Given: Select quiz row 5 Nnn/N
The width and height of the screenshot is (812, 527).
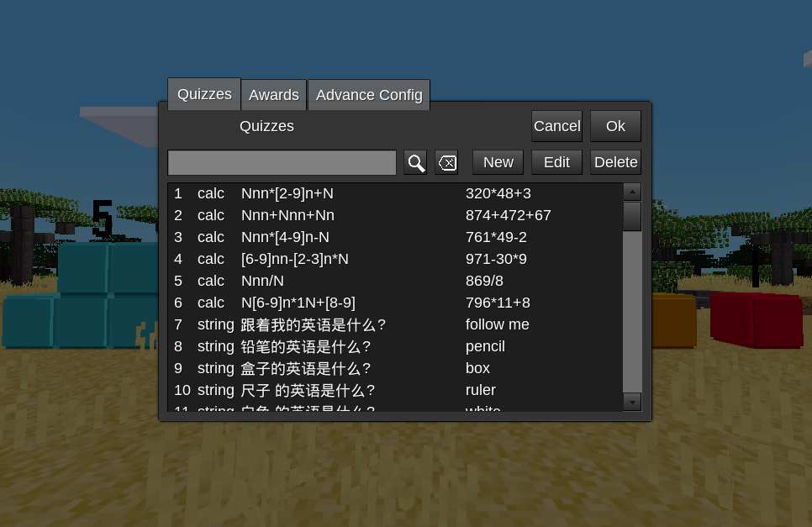Looking at the screenshot, I should click(x=395, y=281).
